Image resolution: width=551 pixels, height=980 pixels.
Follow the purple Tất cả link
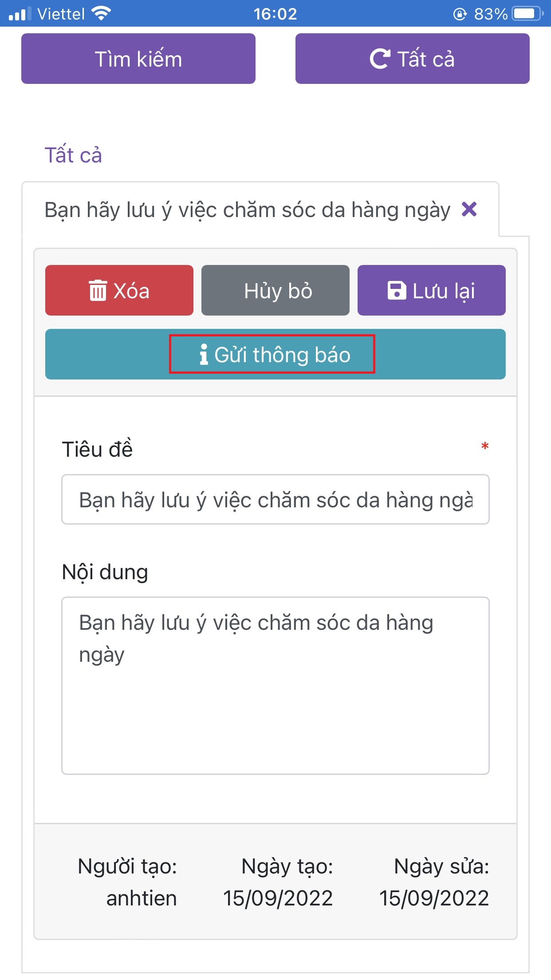[73, 155]
